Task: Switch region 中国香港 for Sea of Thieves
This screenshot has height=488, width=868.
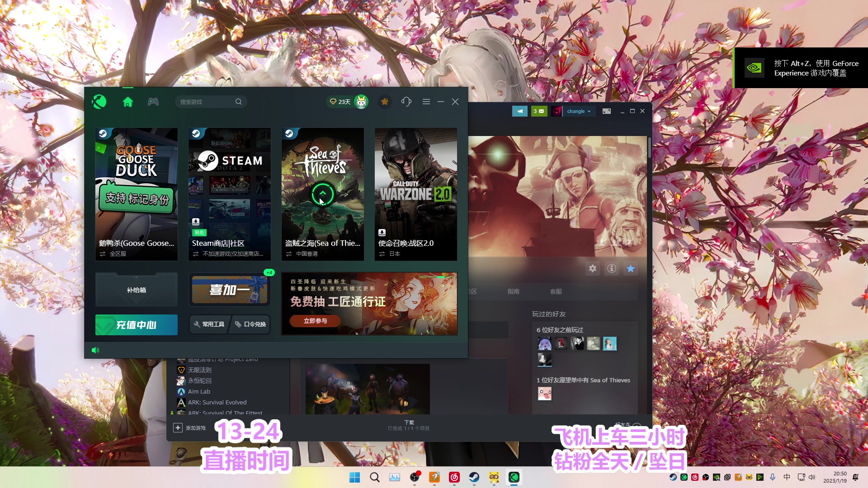Action: [302, 254]
